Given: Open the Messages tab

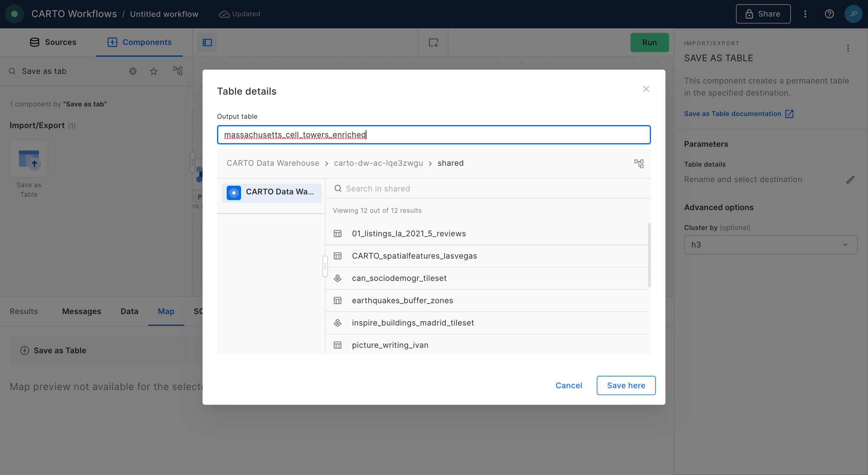Looking at the screenshot, I should pyautogui.click(x=81, y=311).
